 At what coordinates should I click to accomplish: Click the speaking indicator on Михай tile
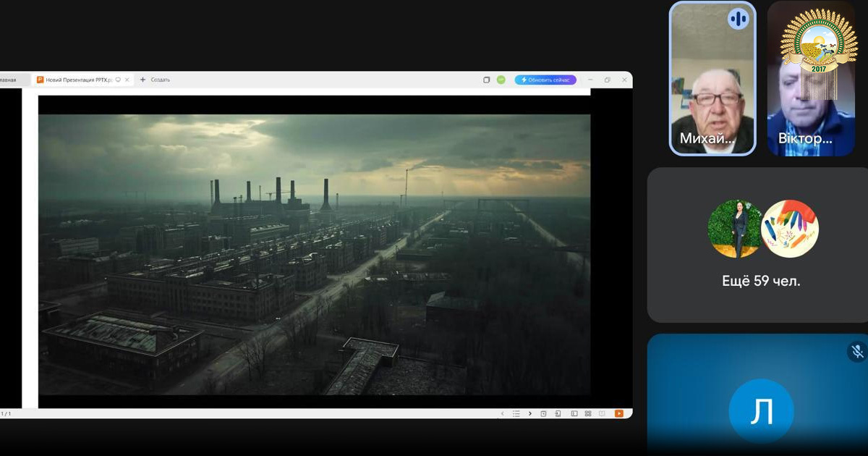pos(738,19)
